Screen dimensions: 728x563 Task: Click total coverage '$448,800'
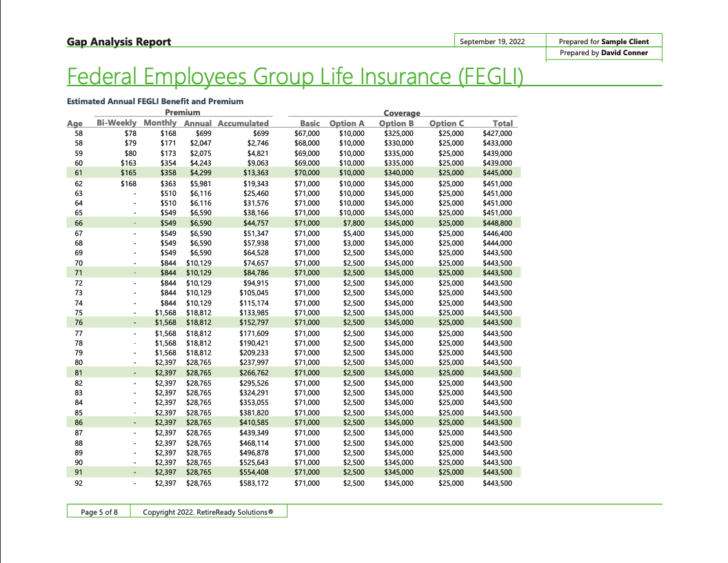tap(497, 223)
